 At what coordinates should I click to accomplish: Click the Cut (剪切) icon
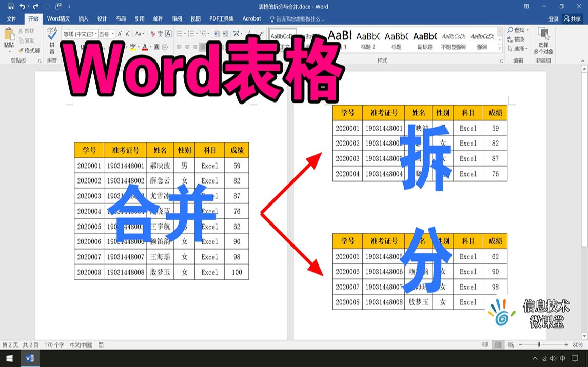pos(22,31)
